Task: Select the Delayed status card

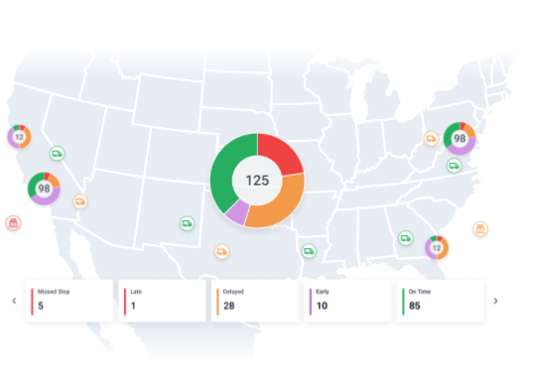Action: 255,301
